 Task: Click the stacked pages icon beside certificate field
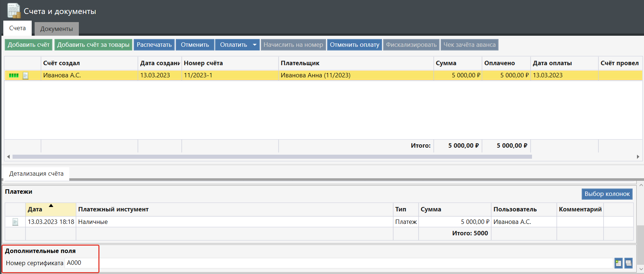pyautogui.click(x=629, y=263)
